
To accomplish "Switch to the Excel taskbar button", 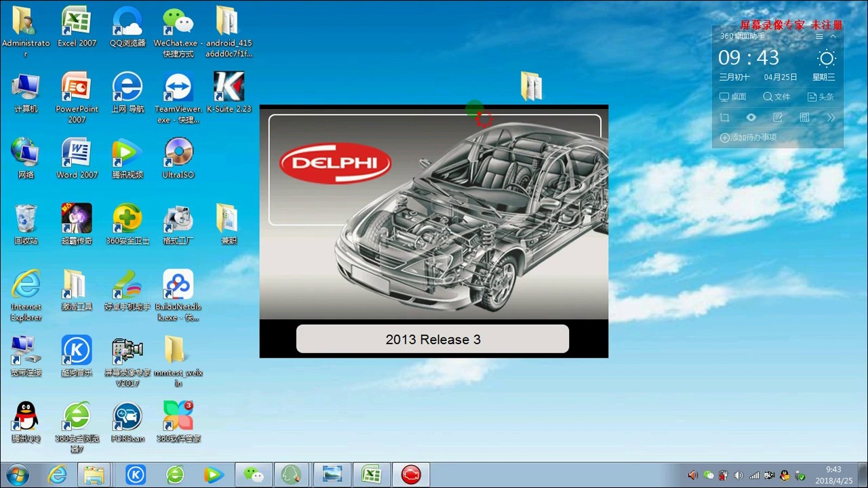I will 372,474.
